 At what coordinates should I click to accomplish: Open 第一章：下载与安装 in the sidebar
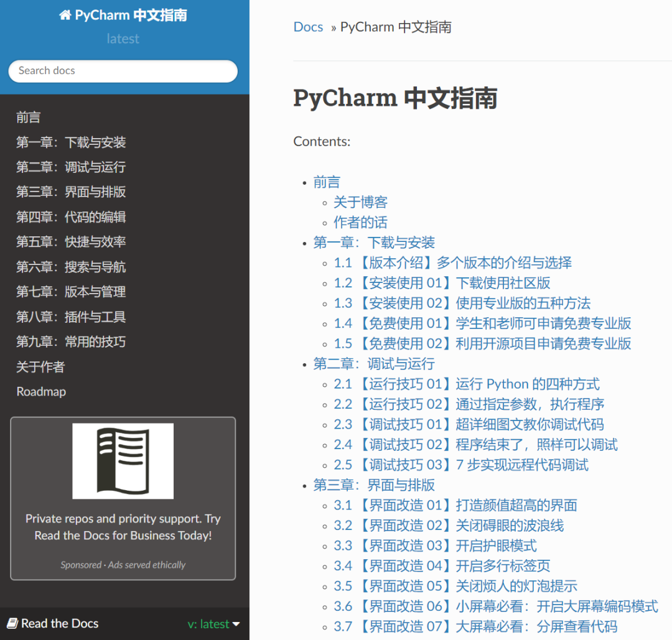[71, 142]
